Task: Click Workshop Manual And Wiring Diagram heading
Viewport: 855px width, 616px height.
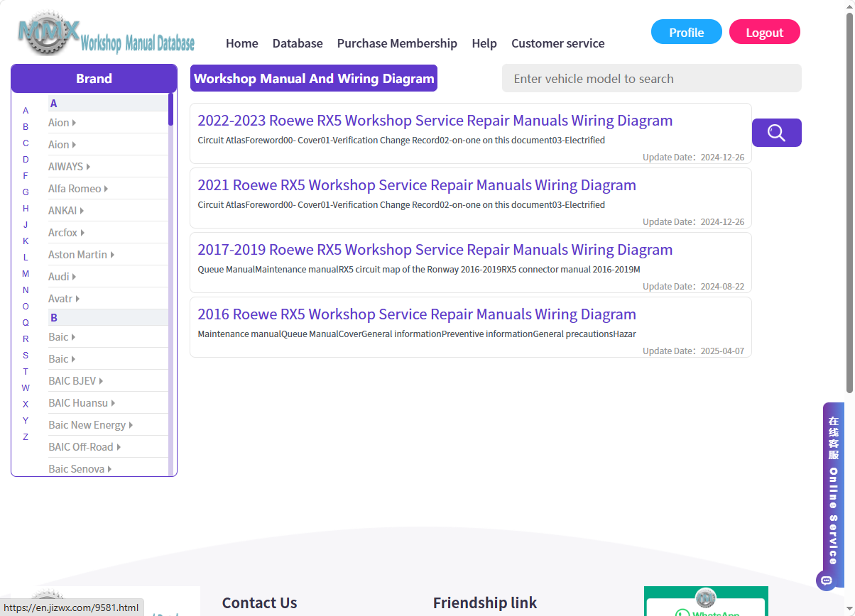Action: click(x=314, y=78)
